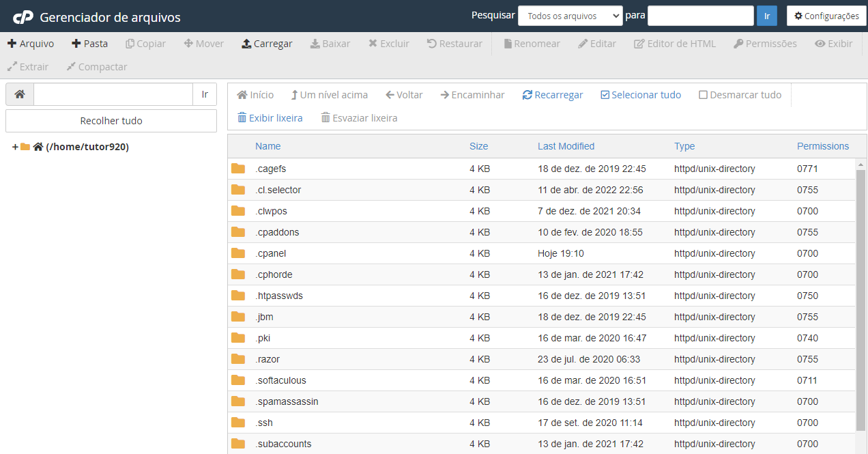The width and height of the screenshot is (868, 454).
Task: Click the Compactar icon
Action: tap(96, 66)
